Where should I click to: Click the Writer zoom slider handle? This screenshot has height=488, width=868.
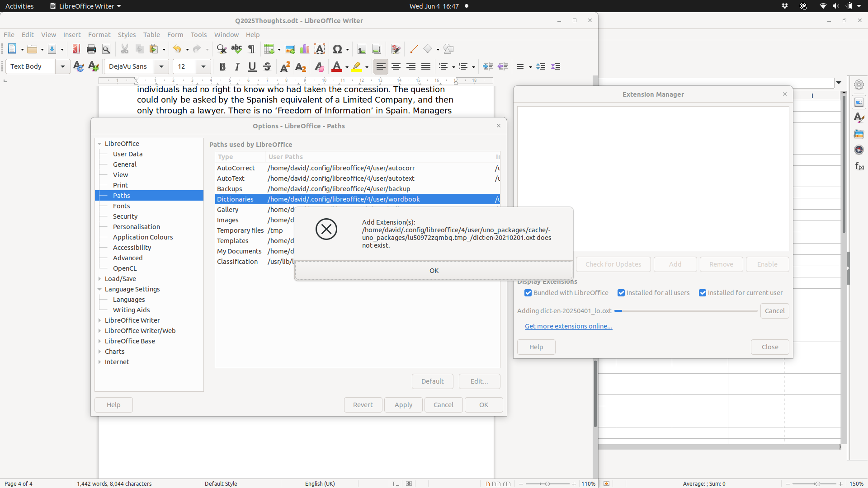tap(547, 484)
